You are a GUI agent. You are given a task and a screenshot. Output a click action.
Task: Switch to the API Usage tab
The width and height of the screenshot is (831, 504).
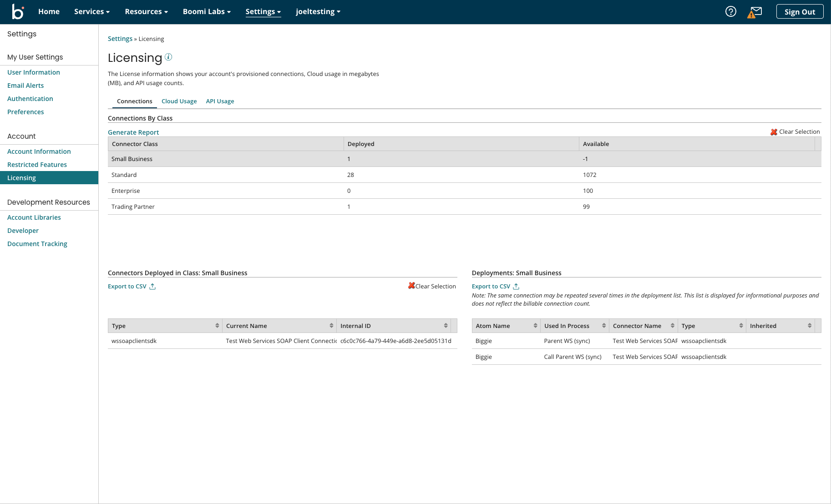[x=220, y=101]
